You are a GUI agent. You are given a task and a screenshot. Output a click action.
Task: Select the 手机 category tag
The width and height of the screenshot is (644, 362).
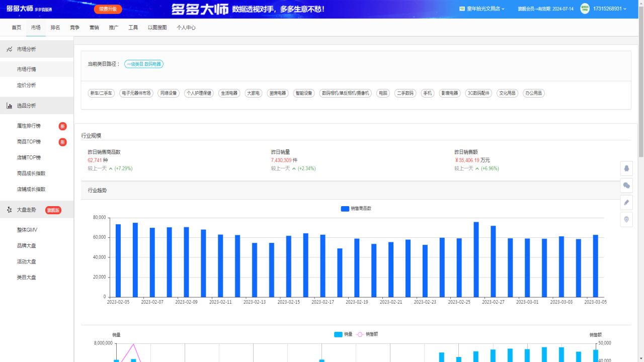(x=427, y=93)
